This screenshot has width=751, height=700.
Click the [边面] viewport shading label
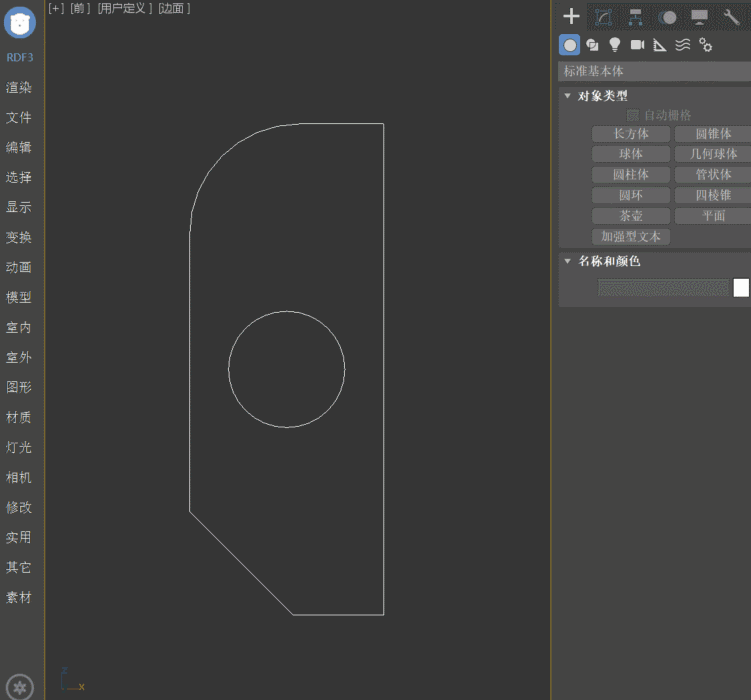pos(174,8)
